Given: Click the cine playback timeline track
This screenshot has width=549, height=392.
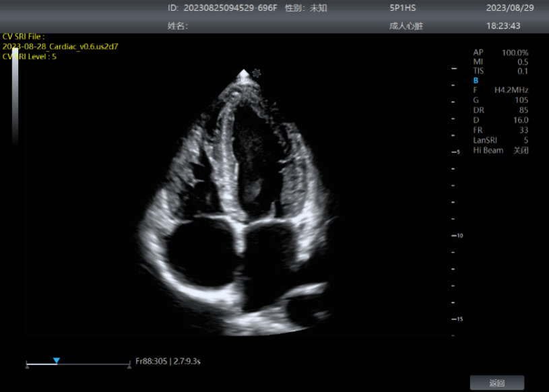Looking at the screenshot, I should pyautogui.click(x=78, y=364).
